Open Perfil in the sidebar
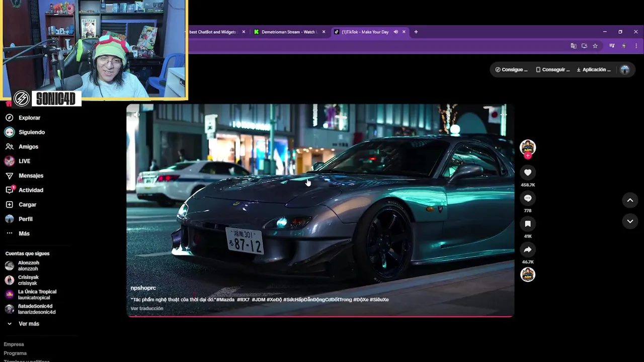Image resolution: width=644 pixels, height=362 pixels. coord(19,219)
